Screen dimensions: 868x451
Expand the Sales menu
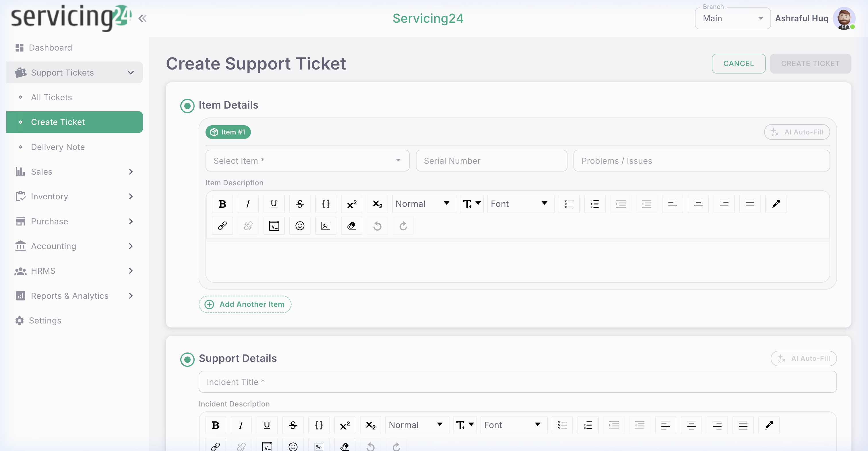tap(74, 171)
